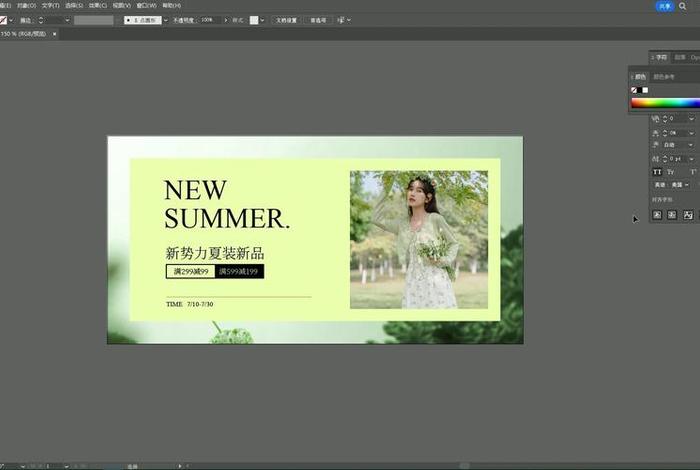The height and width of the screenshot is (470, 700).
Task: Click the All Caps (TT) icon
Action: pos(657,172)
